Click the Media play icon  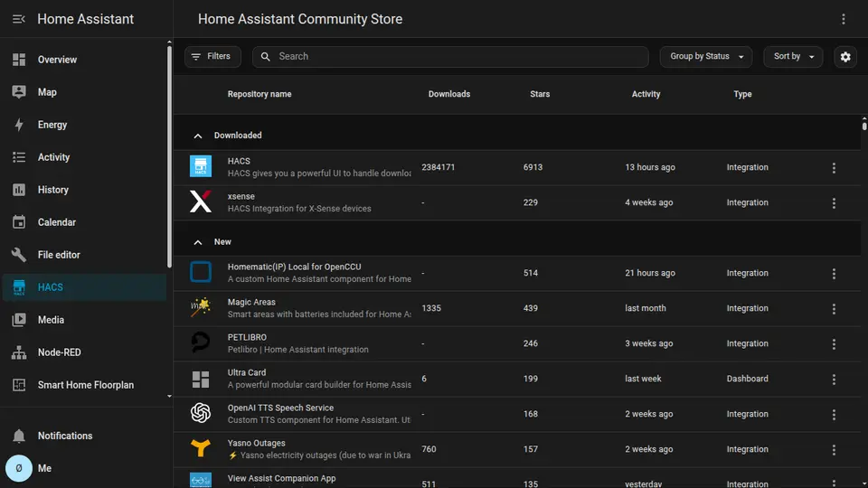click(19, 320)
